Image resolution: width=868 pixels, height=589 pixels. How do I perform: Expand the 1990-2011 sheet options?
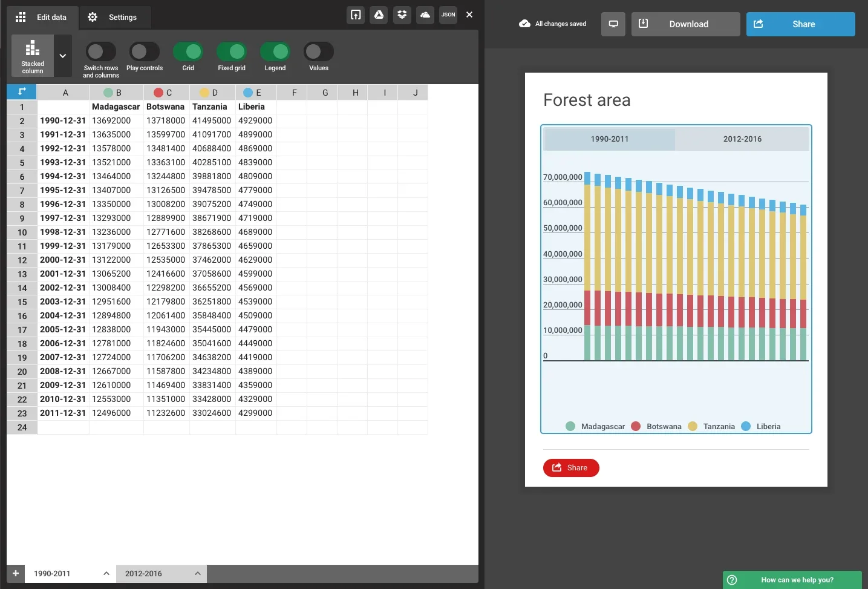click(x=106, y=573)
